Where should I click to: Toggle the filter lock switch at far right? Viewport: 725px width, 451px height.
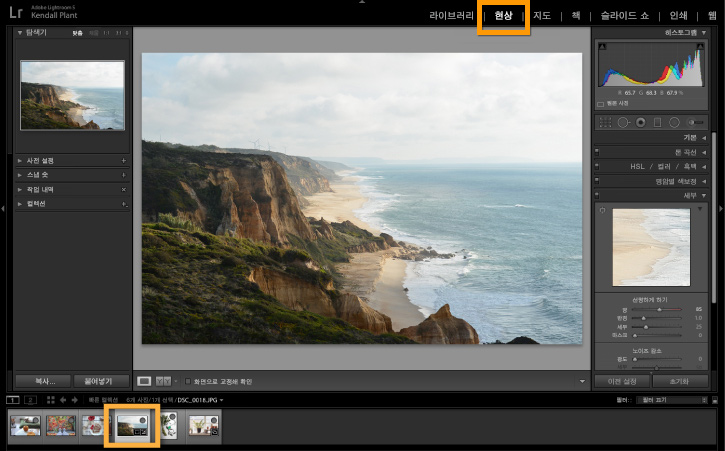715,400
